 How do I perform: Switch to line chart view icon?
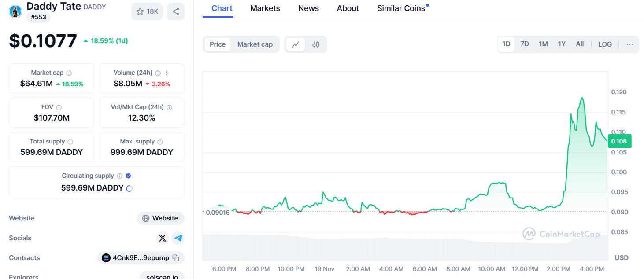(x=296, y=44)
